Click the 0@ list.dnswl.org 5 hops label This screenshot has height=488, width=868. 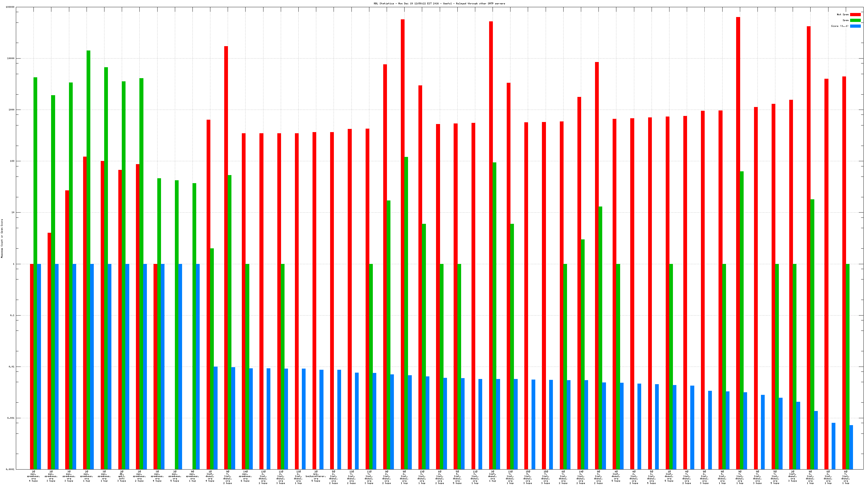(x=616, y=476)
